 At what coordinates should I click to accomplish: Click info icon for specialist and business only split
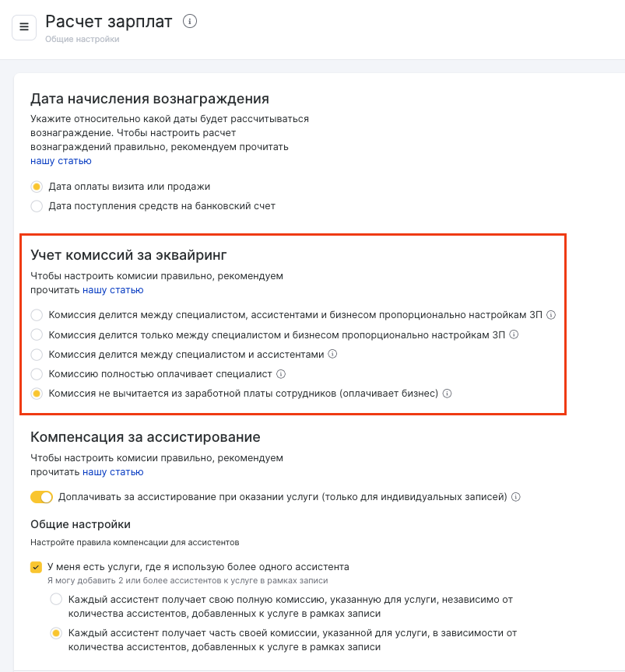click(514, 335)
